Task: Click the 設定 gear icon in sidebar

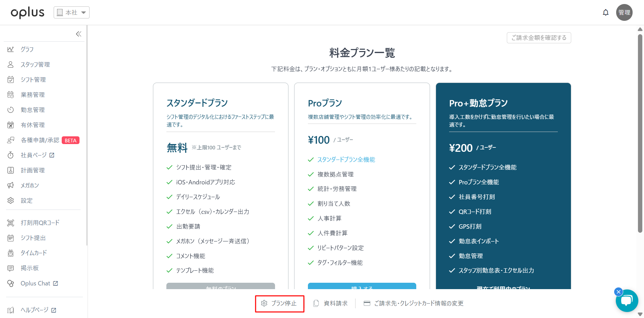Action: [x=11, y=200]
